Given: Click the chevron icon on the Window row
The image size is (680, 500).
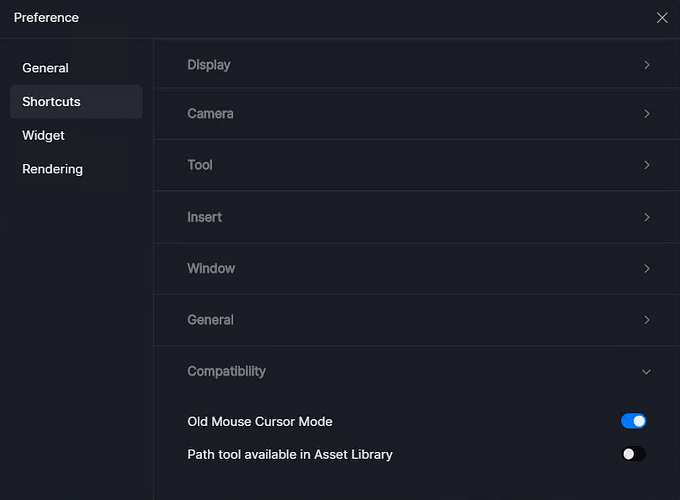Looking at the screenshot, I should pos(647,269).
